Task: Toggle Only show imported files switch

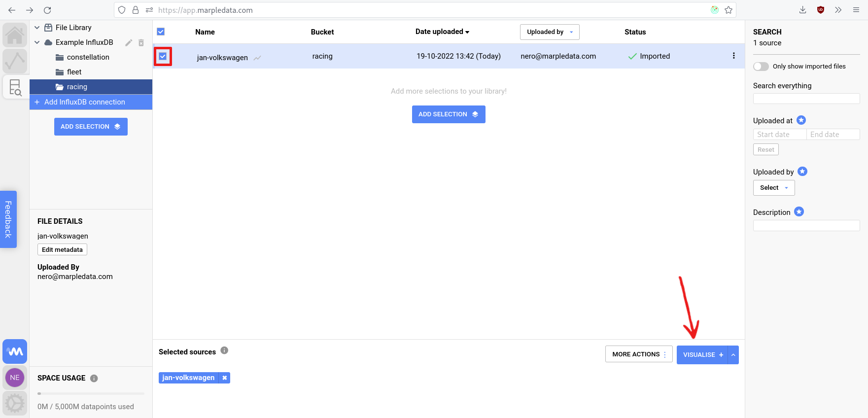Action: pyautogui.click(x=761, y=67)
